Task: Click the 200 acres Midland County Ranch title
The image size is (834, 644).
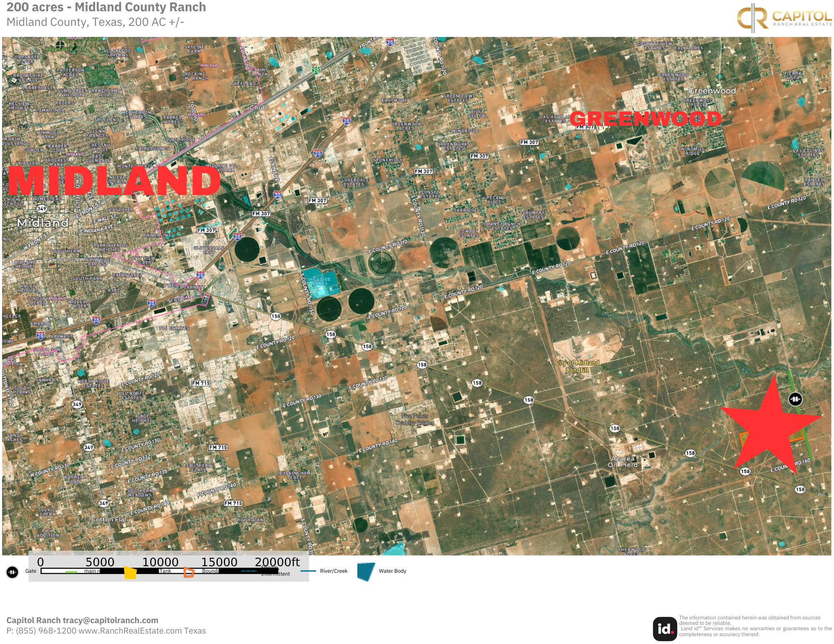Action: coord(106,7)
